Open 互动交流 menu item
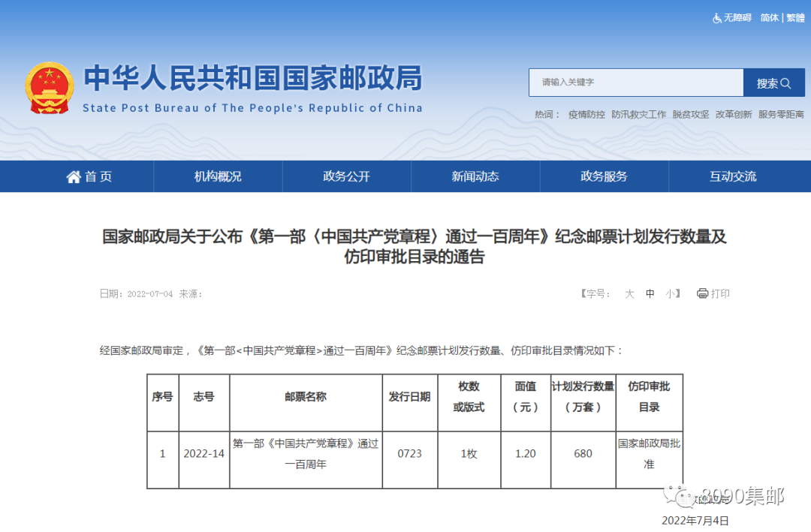The height and width of the screenshot is (532, 811). pyautogui.click(x=733, y=177)
